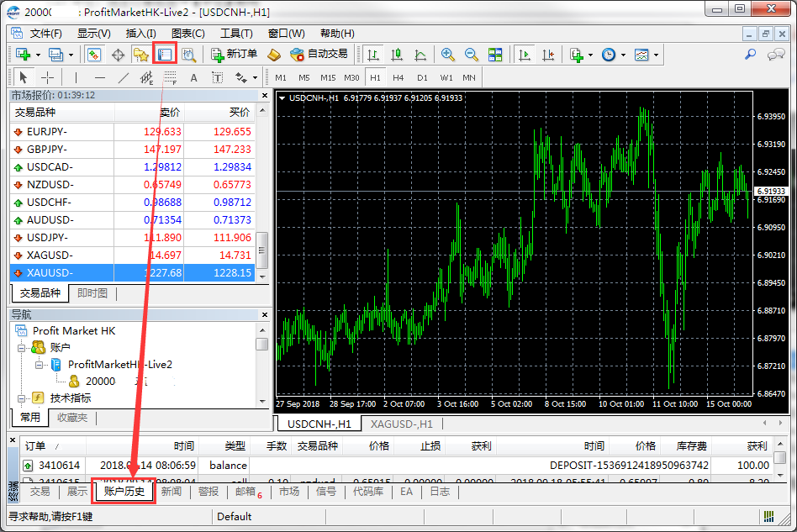Open the 图表(C) menu
This screenshot has height=532, width=797.
[187, 34]
